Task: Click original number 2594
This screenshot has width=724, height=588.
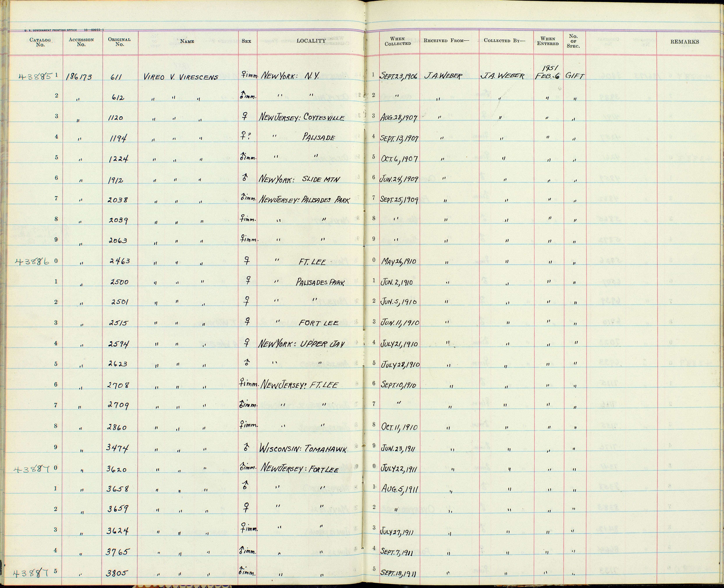Action: point(118,344)
